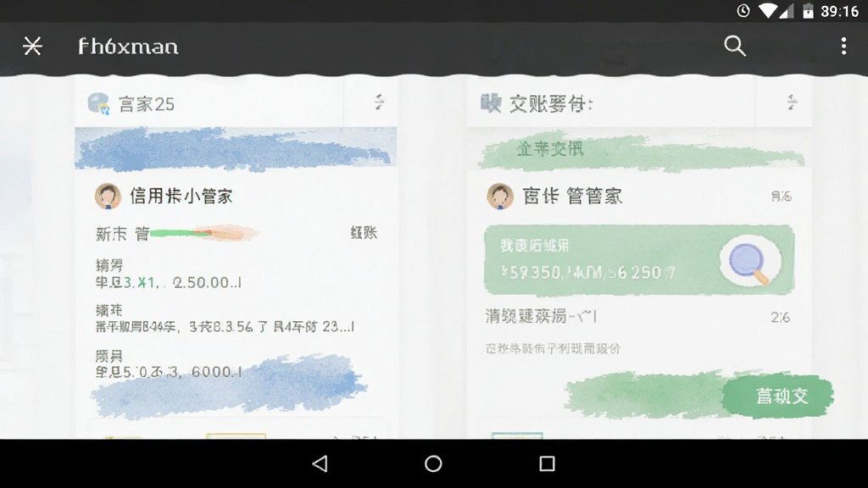This screenshot has width=868, height=488.
Task: Tap the green and red progress bar
Action: [203, 233]
